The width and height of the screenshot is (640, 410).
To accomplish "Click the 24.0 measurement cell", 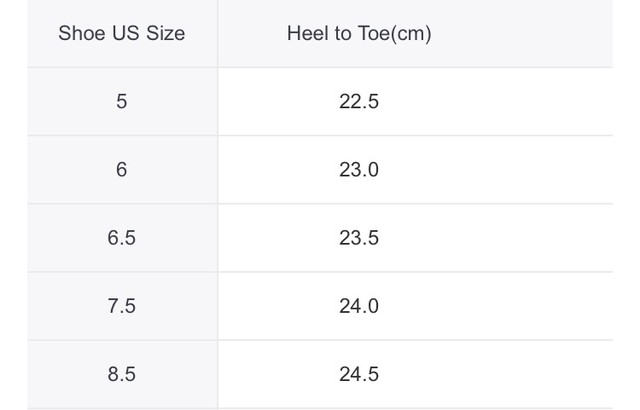I will pyautogui.click(x=359, y=306).
